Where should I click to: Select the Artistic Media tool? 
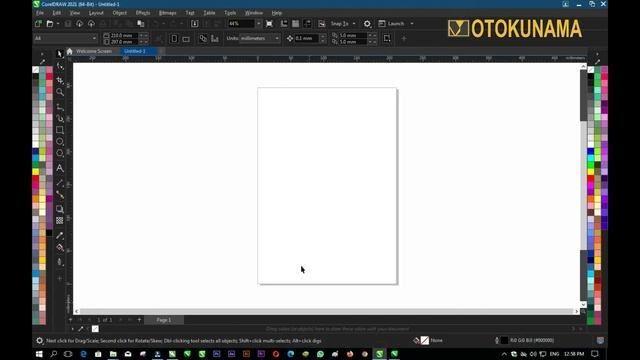[60, 119]
